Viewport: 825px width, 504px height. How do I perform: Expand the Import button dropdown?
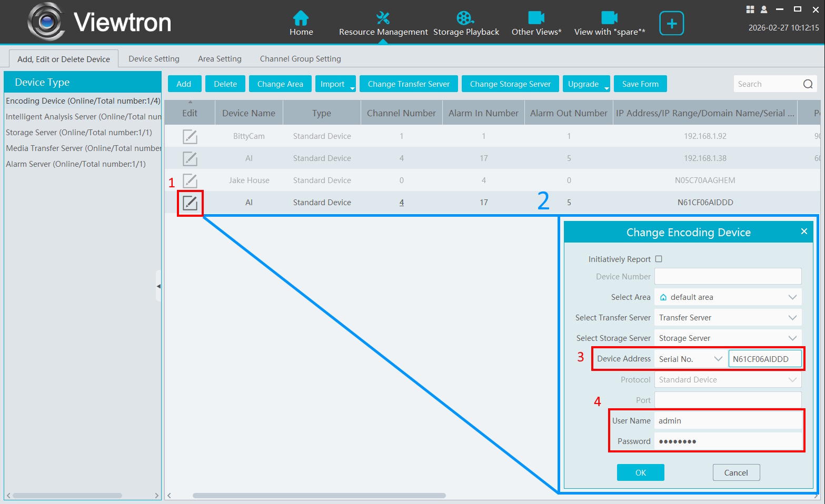(352, 87)
